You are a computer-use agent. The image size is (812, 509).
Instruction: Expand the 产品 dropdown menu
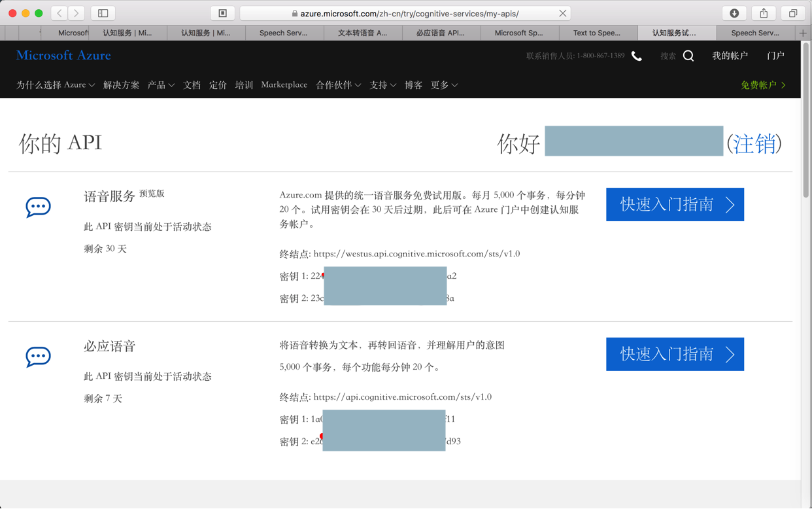(161, 85)
